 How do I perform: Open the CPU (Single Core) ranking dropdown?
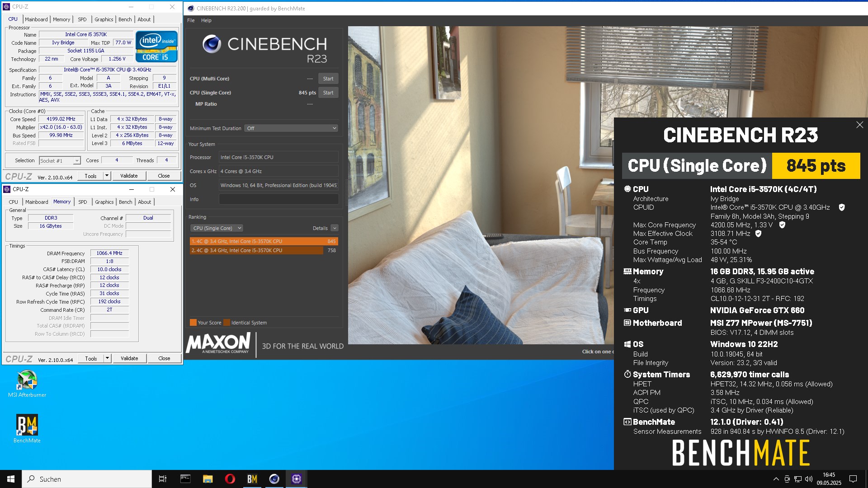point(217,228)
